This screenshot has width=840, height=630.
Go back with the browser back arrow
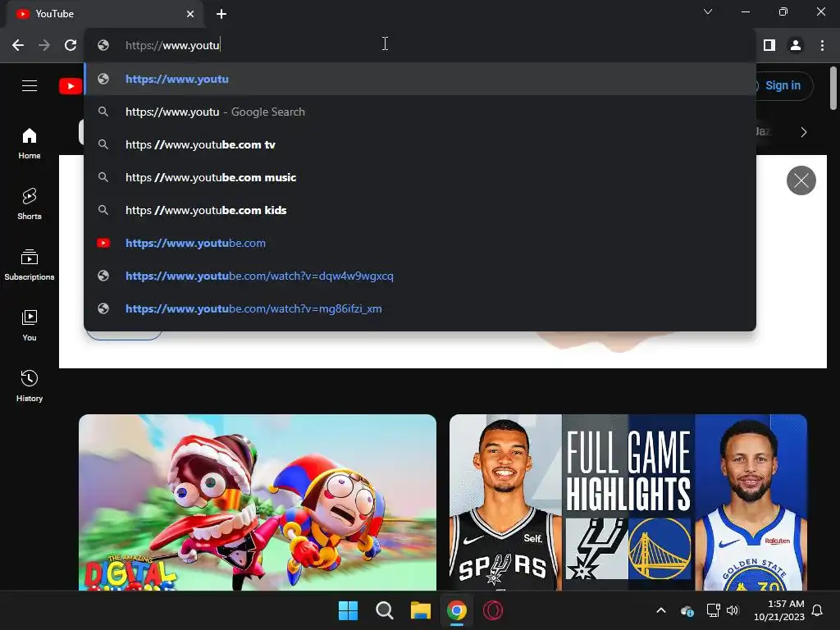[18, 45]
